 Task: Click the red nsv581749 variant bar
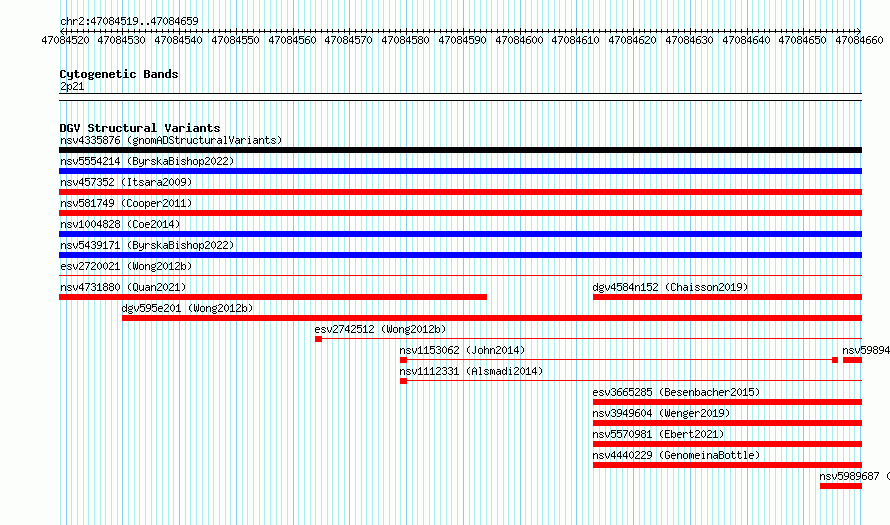(x=460, y=213)
